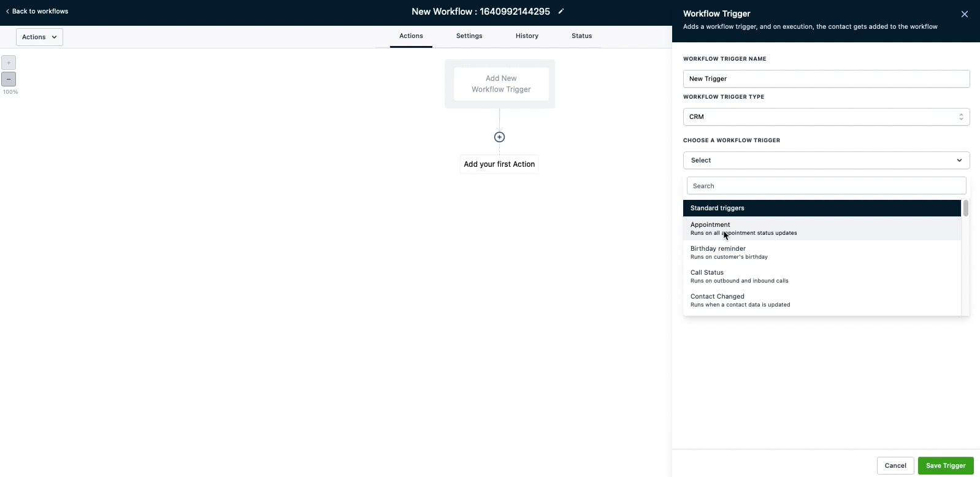
Task: Focus the Workflow Trigger Name field
Action: [826, 78]
